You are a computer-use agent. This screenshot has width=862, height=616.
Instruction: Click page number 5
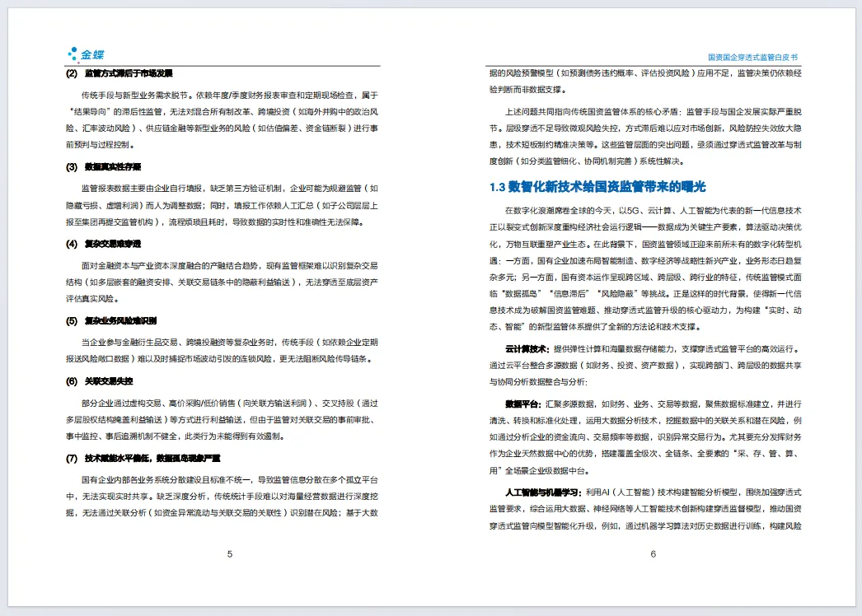(x=230, y=554)
